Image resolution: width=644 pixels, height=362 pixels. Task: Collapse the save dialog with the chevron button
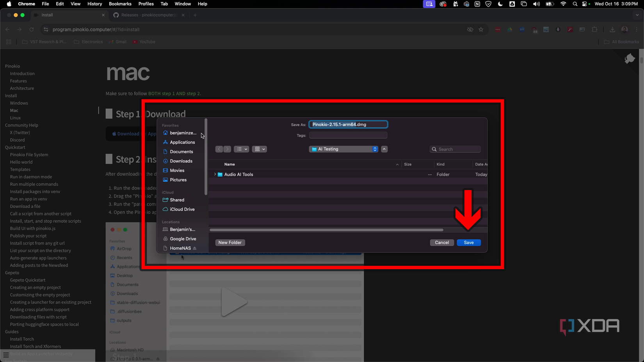tap(384, 149)
